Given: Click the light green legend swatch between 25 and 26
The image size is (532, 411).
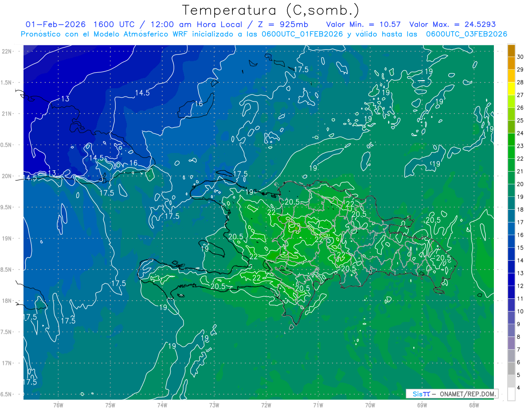Looking at the screenshot, I should tap(511, 114).
